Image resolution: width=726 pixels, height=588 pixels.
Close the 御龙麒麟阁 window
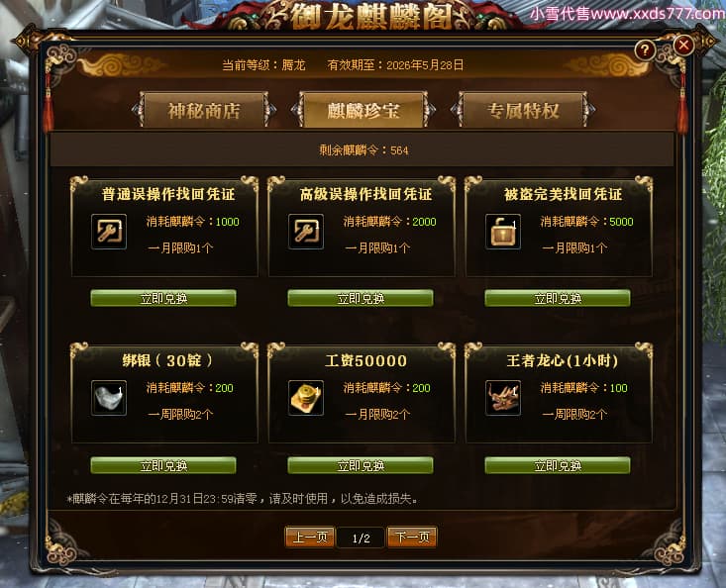pyautogui.click(x=683, y=45)
